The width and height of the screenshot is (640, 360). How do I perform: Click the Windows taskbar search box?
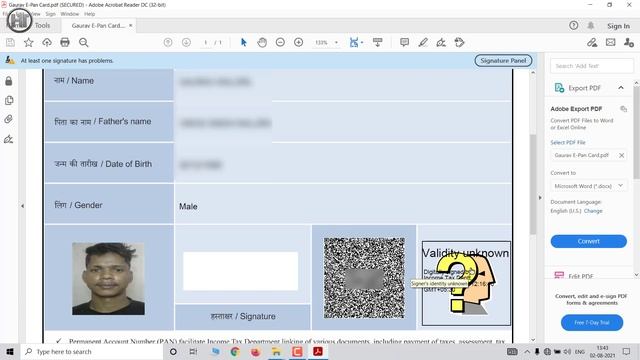point(92,351)
